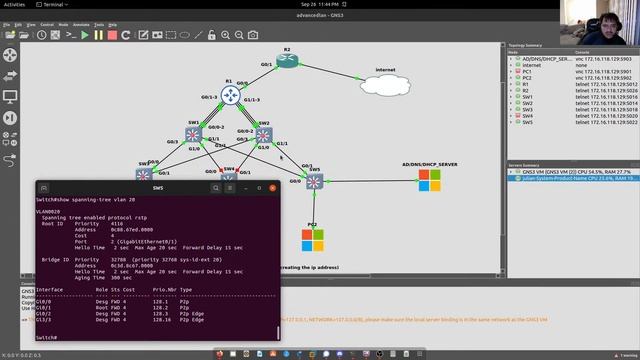Image resolution: width=640 pixels, height=360 pixels.
Task: Start all nodes with green play button
Action: coord(85,35)
